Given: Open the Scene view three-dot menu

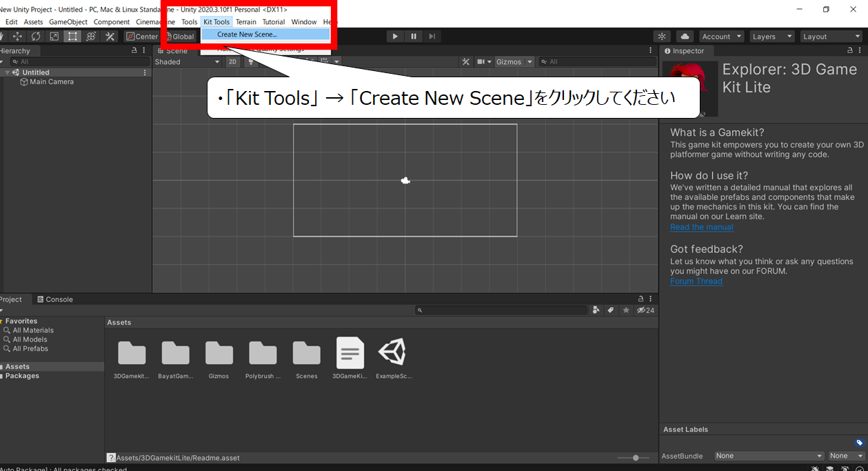Looking at the screenshot, I should pyautogui.click(x=650, y=50).
